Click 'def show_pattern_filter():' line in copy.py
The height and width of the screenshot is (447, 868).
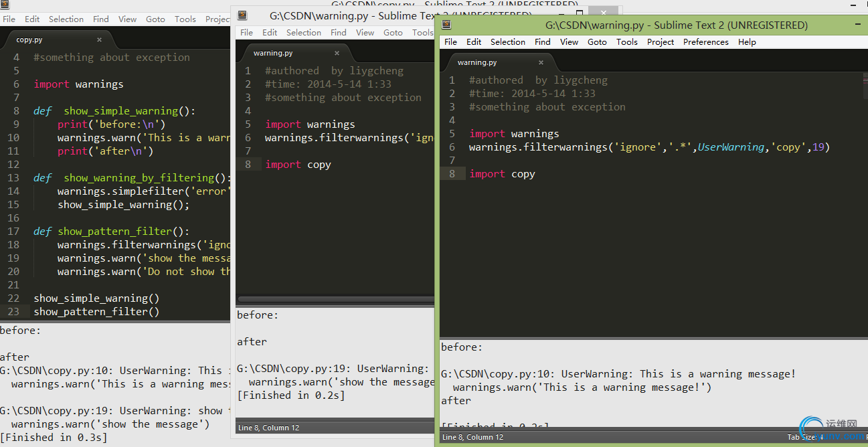[111, 232]
